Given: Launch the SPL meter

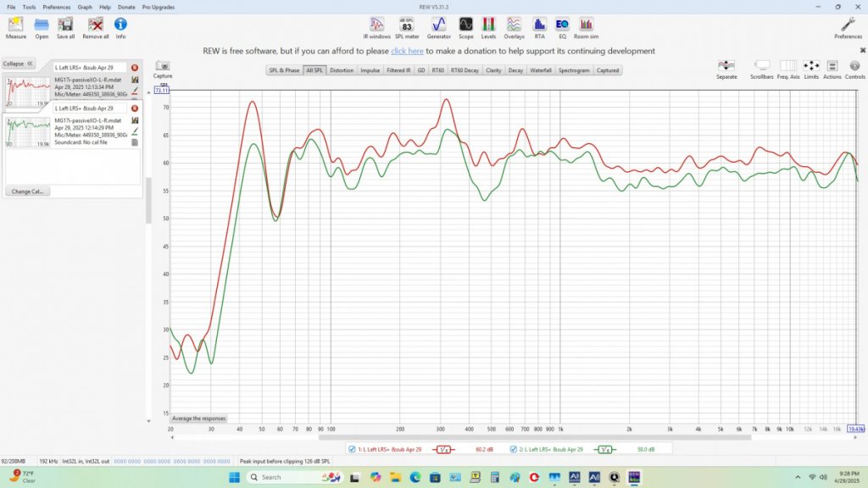Looking at the screenshot, I should (x=407, y=28).
